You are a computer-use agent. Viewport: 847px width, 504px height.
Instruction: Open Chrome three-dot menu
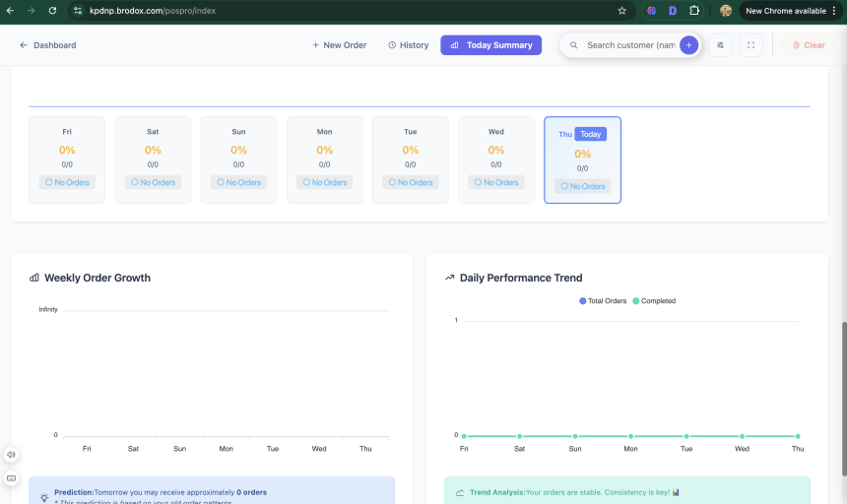pyautogui.click(x=834, y=11)
